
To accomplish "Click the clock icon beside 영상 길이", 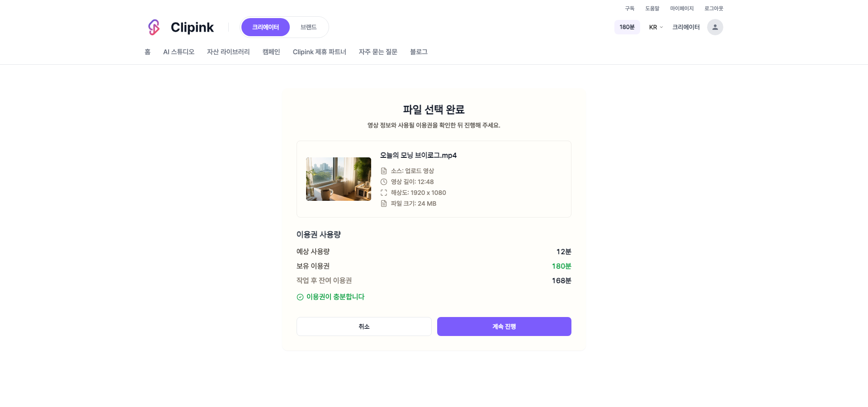I will click(x=384, y=182).
